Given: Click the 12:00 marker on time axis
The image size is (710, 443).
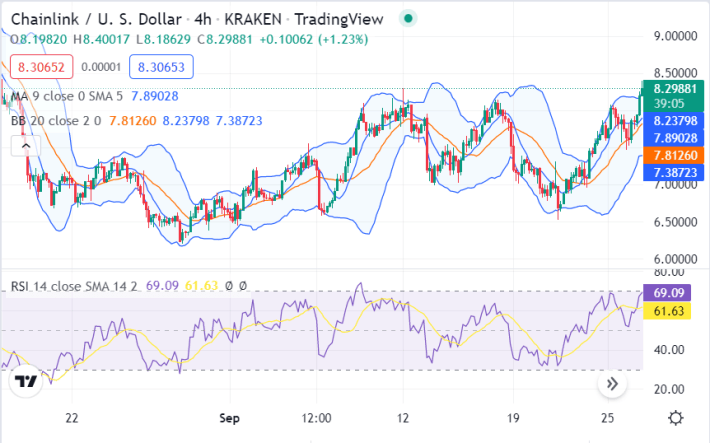Looking at the screenshot, I should coord(316,418).
